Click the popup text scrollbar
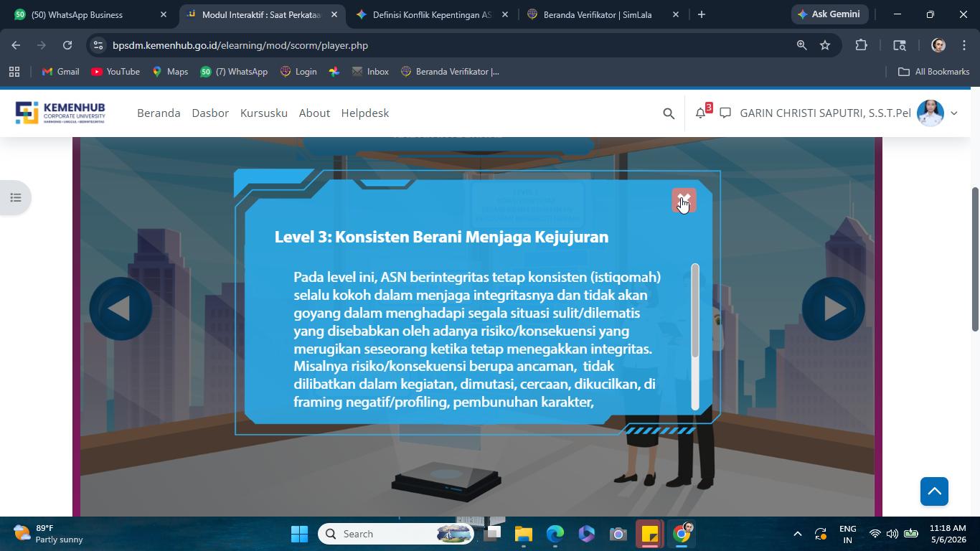Image resolution: width=980 pixels, height=551 pixels. [x=695, y=337]
